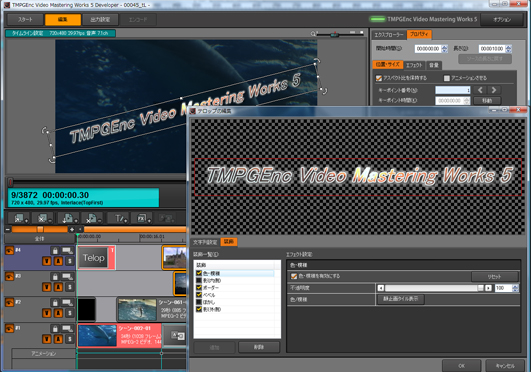Switch to the 文字列設定 tab in telop dialog

coord(205,242)
